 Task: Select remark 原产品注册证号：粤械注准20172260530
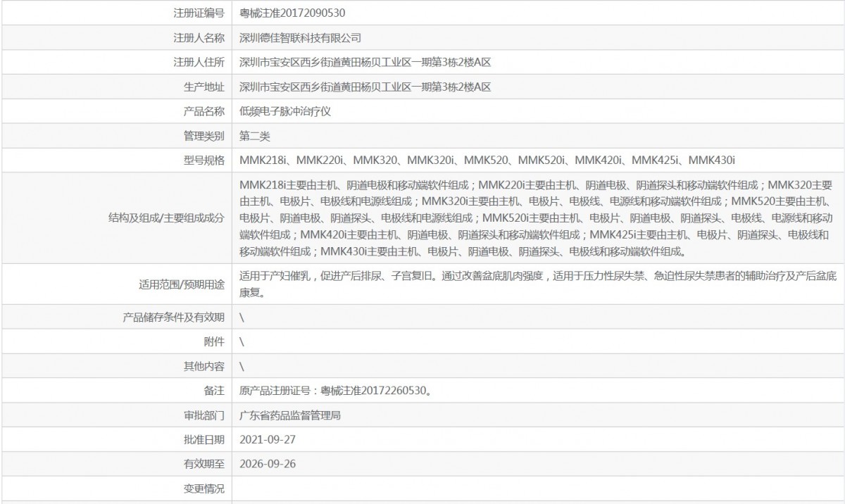pyautogui.click(x=335, y=391)
